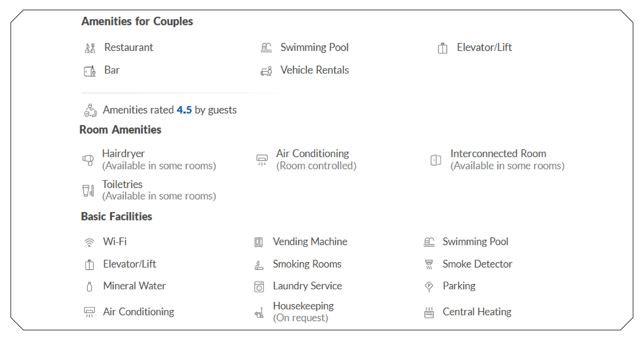Click the blue 4.5 rating value
Viewport: 644px width, 340px height.
(184, 110)
